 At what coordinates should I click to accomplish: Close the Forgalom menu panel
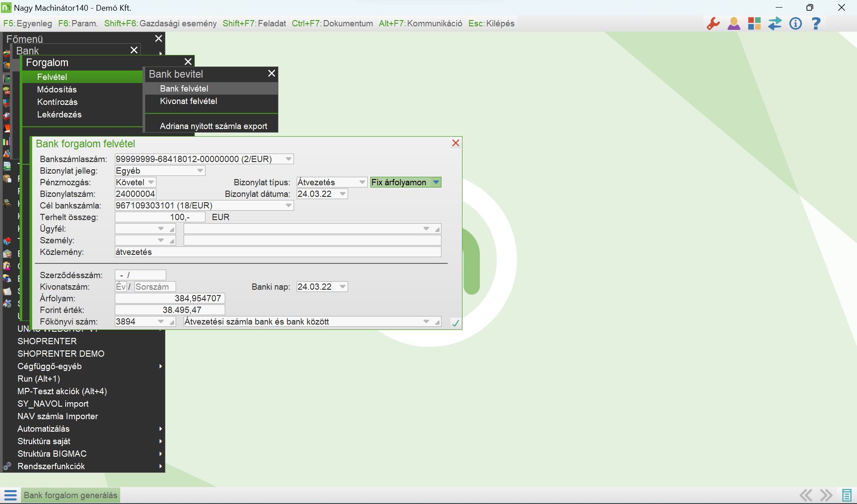pyautogui.click(x=188, y=62)
